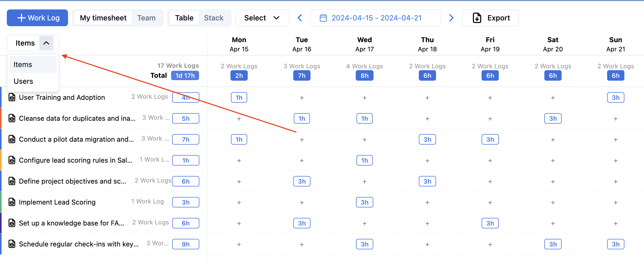
Task: Add time on Friday for Implement Lead Scoring
Action: point(490,202)
